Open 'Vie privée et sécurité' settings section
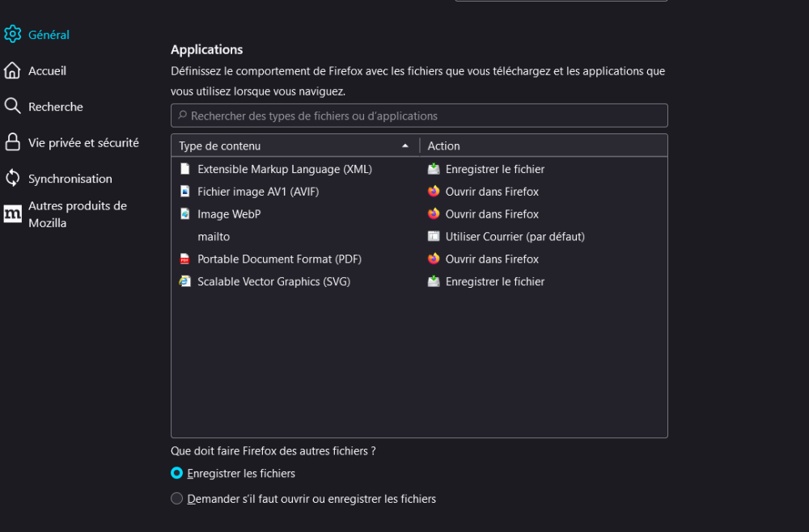The width and height of the screenshot is (809, 532). (x=83, y=142)
